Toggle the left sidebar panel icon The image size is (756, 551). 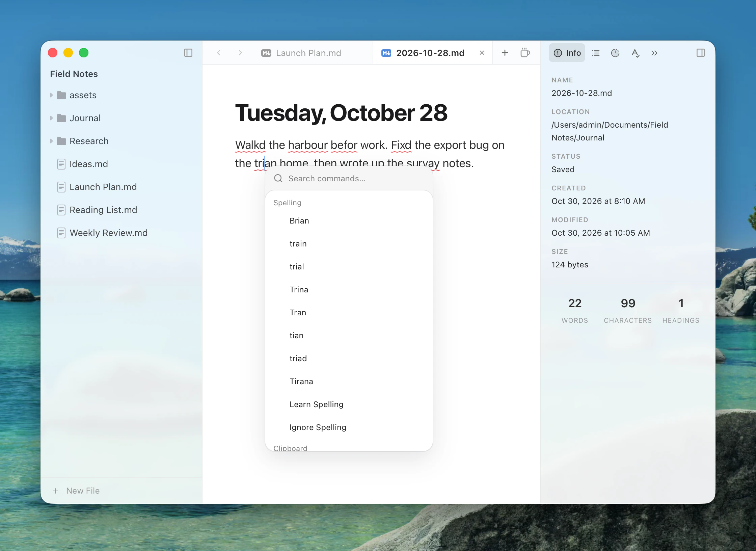[x=188, y=53]
